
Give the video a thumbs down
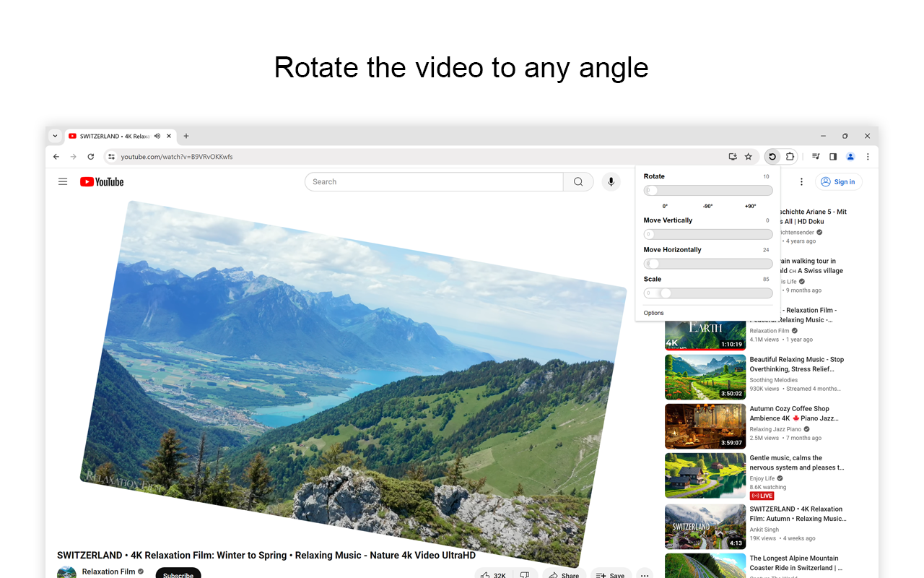pyautogui.click(x=526, y=574)
